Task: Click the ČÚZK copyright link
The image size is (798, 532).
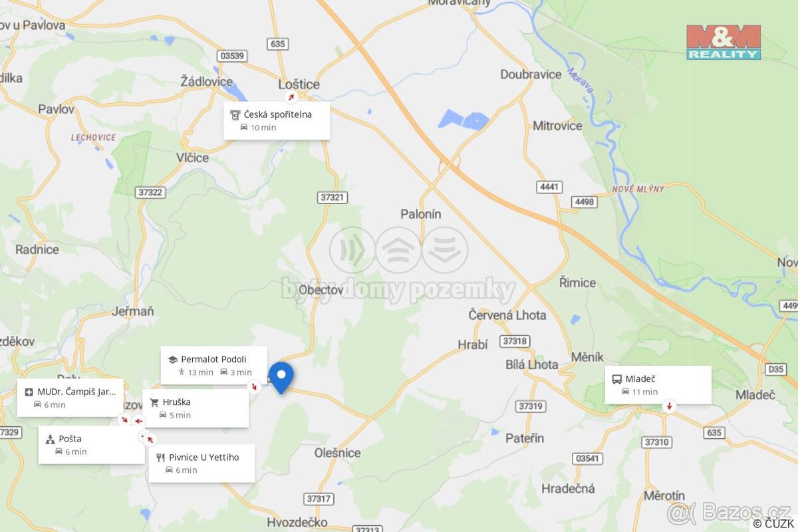Action: (773, 524)
